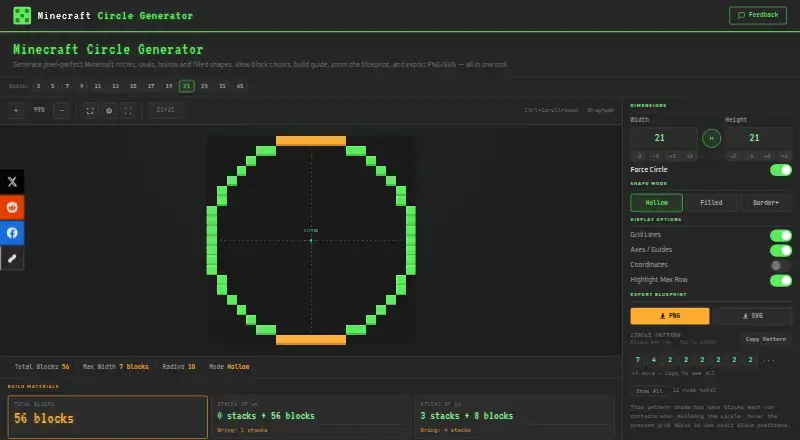Image resolution: width=800 pixels, height=440 pixels.
Task: Select quick size 15
Action: [x=133, y=86]
